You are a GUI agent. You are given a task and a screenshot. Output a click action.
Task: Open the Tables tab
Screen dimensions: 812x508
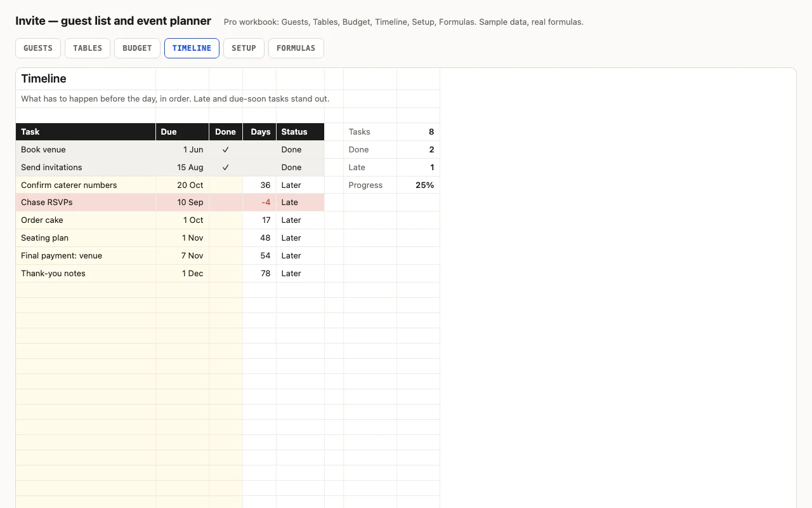88,48
